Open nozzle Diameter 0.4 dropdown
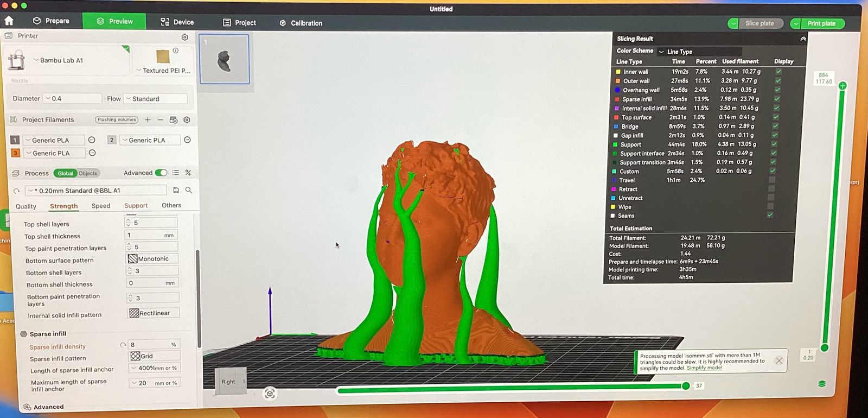This screenshot has height=418, width=868. point(72,98)
